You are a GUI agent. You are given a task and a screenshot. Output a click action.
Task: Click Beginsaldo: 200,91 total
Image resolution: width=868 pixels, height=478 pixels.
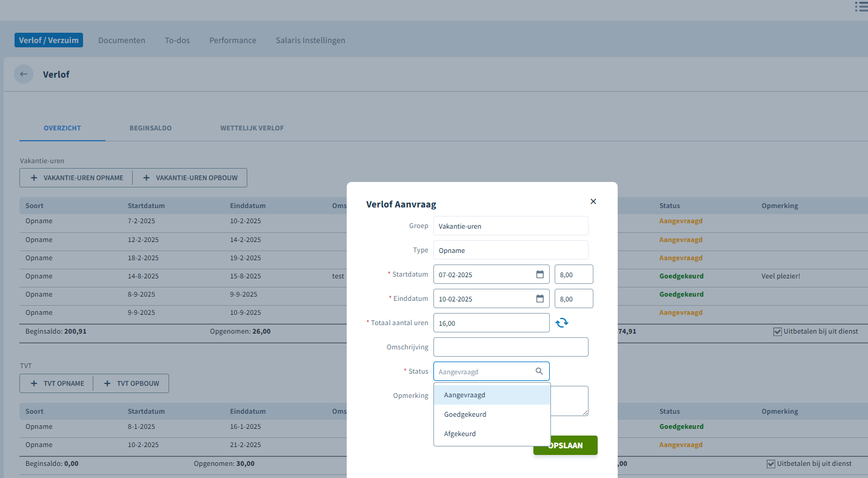coord(56,331)
